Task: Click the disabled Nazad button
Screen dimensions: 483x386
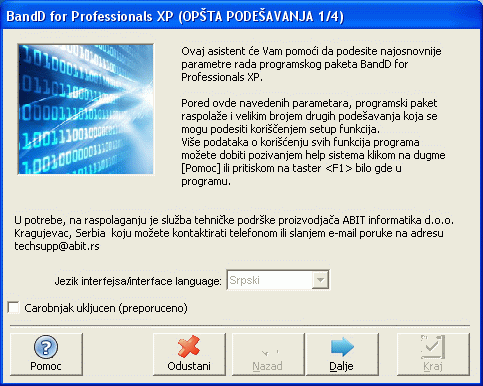Action: point(268,354)
